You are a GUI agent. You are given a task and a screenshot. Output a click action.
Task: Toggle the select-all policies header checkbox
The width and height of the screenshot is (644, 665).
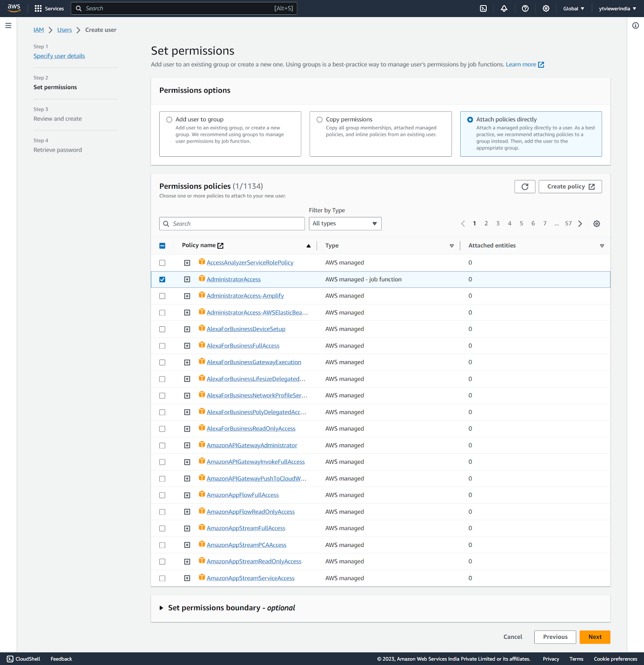click(162, 246)
